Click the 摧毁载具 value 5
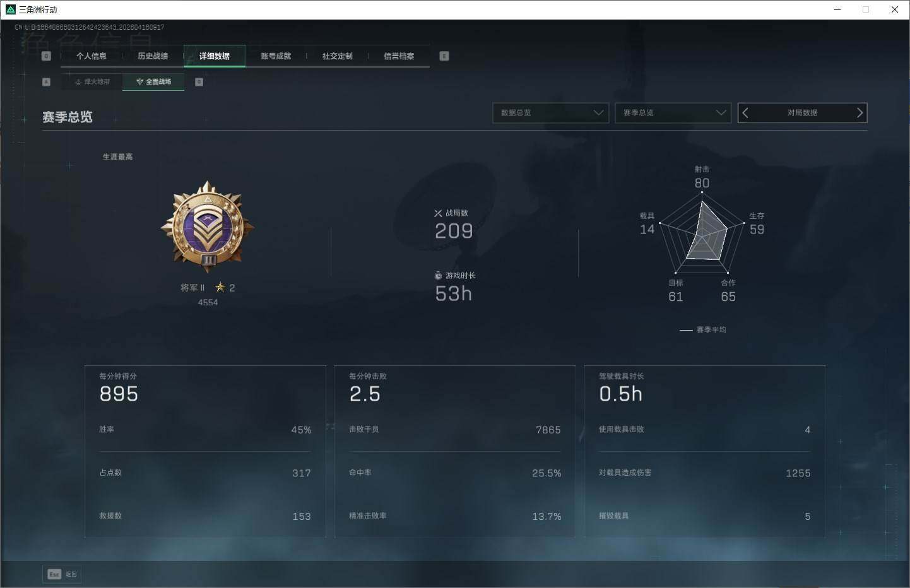The image size is (910, 588). point(808,517)
